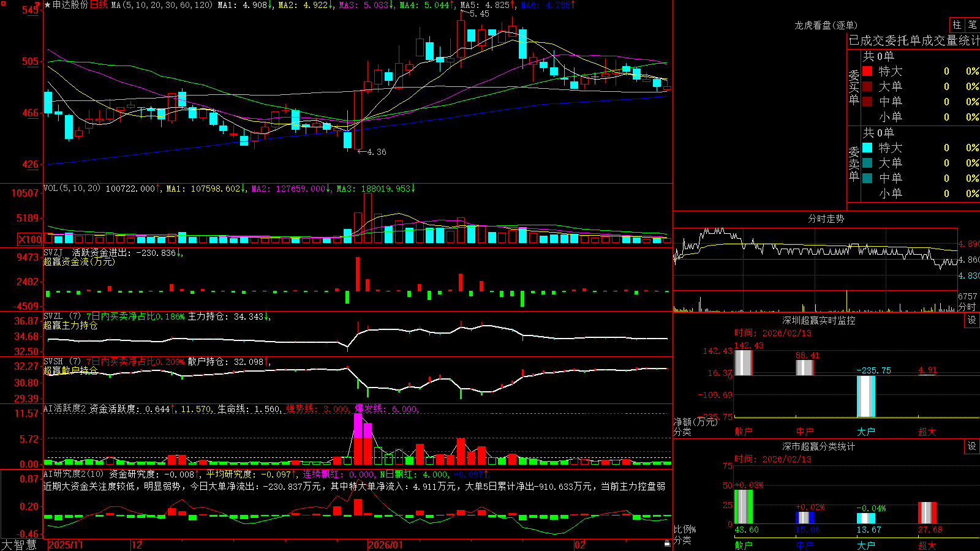The image size is (980, 551).
Task: Click the 时间: 2026/02/13 in 深圳超赢实时监控
Action: coord(772,333)
